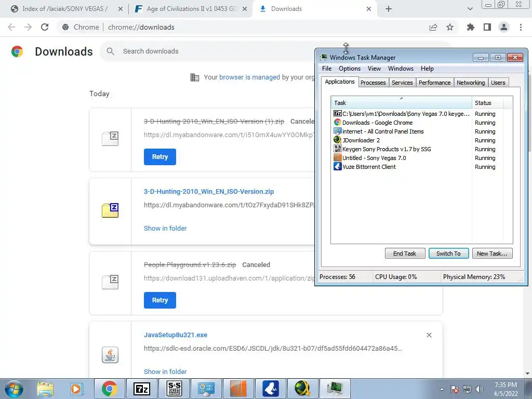Viewport: 532px width, 399px height.
Task: Open the Extensions puzzle icon
Action: tap(471, 27)
